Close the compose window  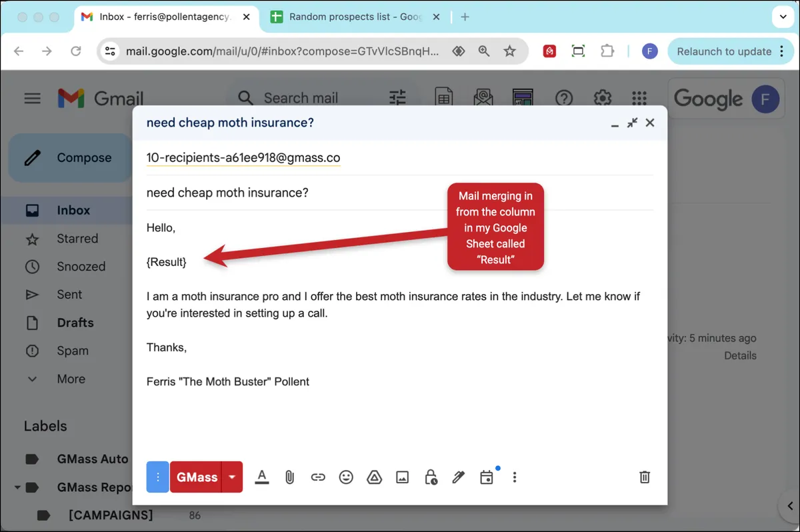(x=650, y=123)
